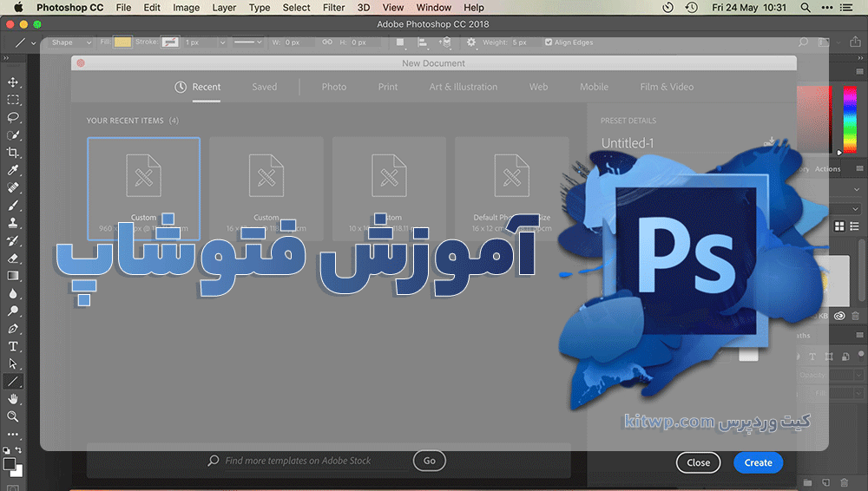The image size is (868, 491).
Task: Toggle the type layers filter
Action: (812, 357)
